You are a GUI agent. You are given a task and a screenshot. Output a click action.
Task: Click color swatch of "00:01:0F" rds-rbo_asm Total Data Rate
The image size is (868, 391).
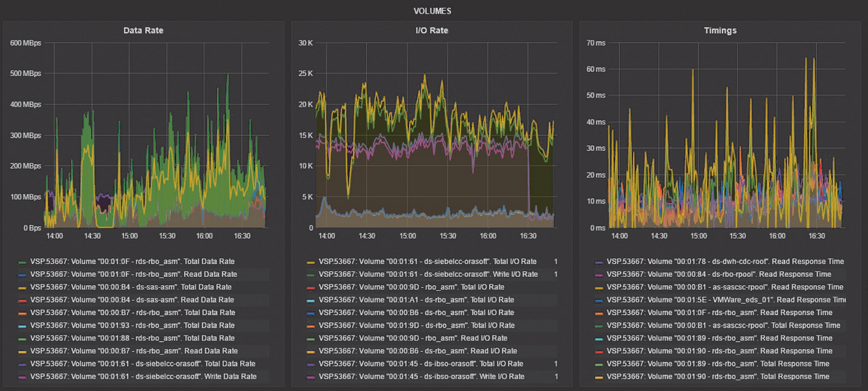[23, 262]
